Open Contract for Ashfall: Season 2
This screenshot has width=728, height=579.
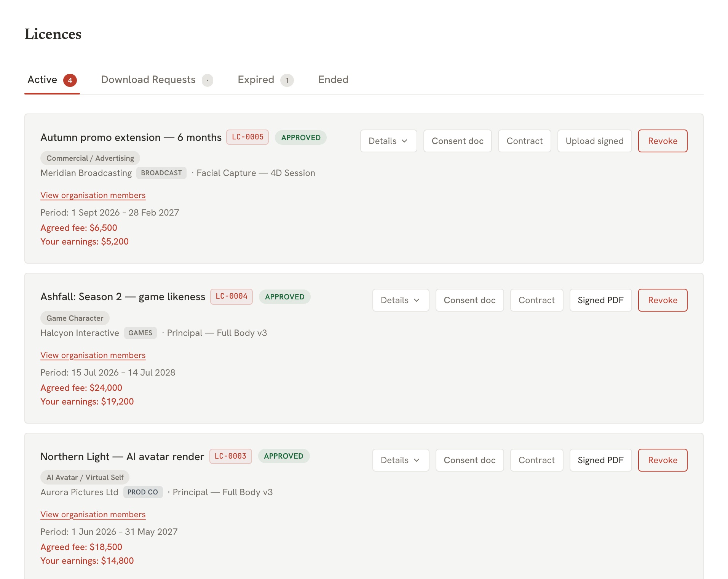536,300
